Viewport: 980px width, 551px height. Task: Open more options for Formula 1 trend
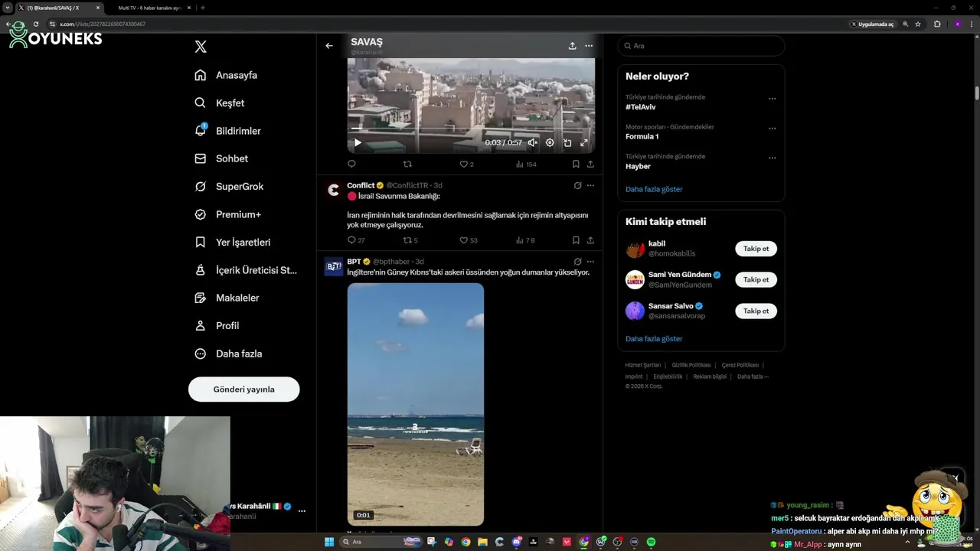(772, 129)
